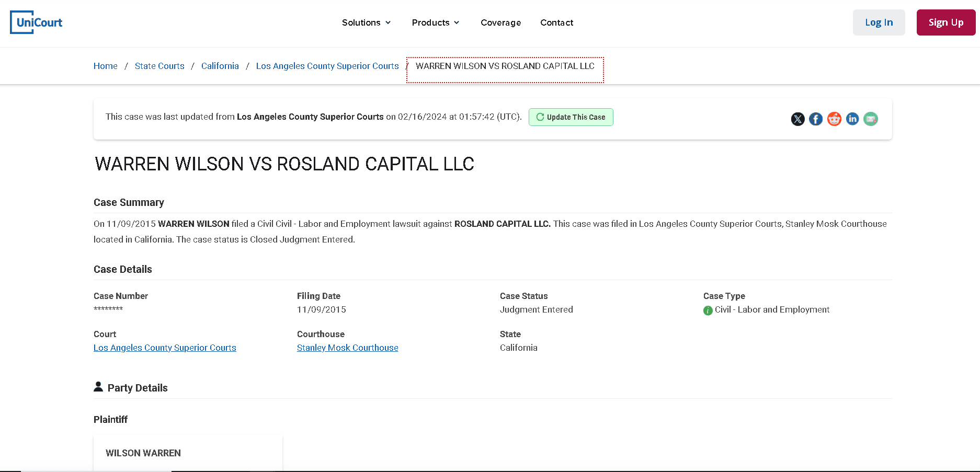Share this case on Reddit
This screenshot has height=472, width=980.
(834, 119)
